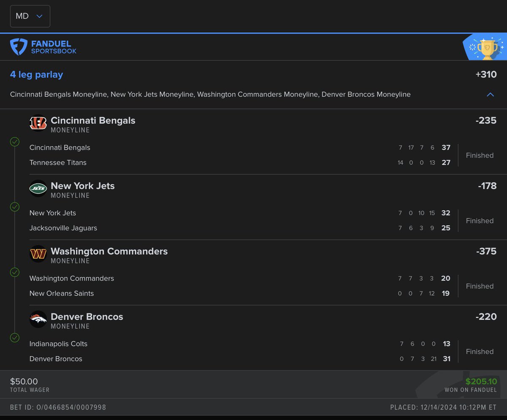Screen dimensions: 507x420
Task: Click the $205.10 winnings amount
Action: point(481,382)
